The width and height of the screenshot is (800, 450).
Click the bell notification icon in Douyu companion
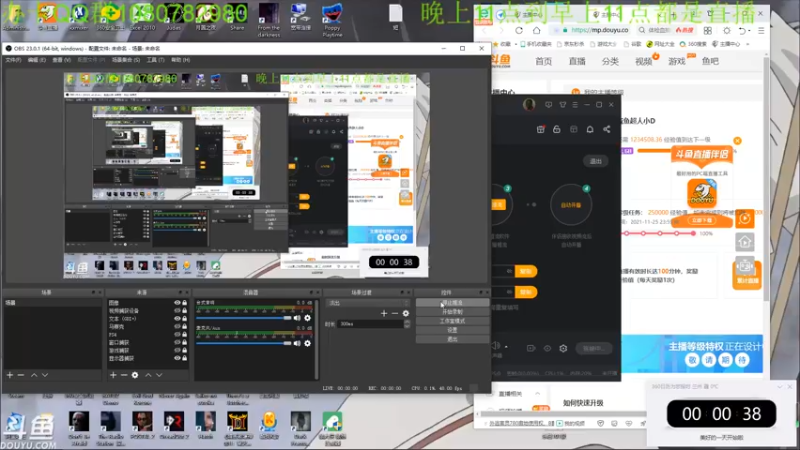click(x=590, y=129)
